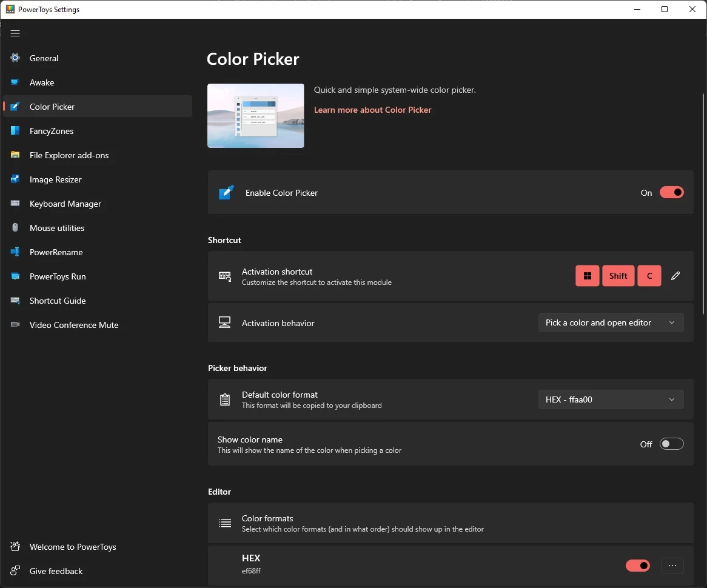Click the File Explorer add-ons icon
707x588 pixels.
click(x=15, y=155)
